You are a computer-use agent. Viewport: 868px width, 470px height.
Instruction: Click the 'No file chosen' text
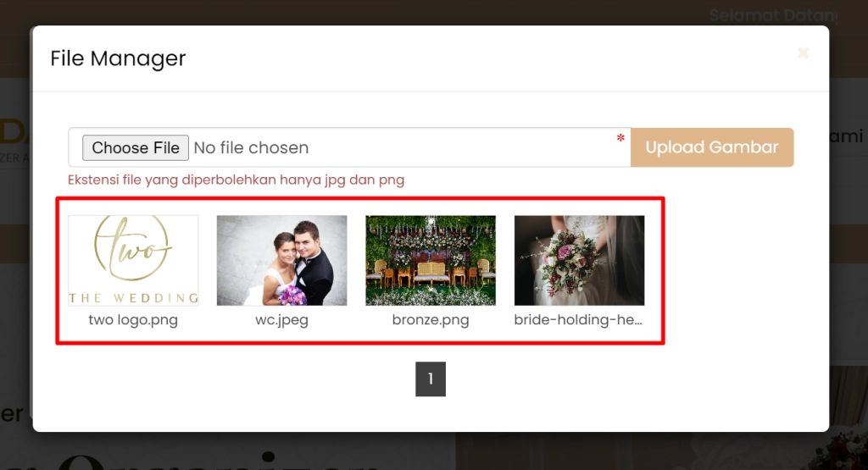coord(251,148)
